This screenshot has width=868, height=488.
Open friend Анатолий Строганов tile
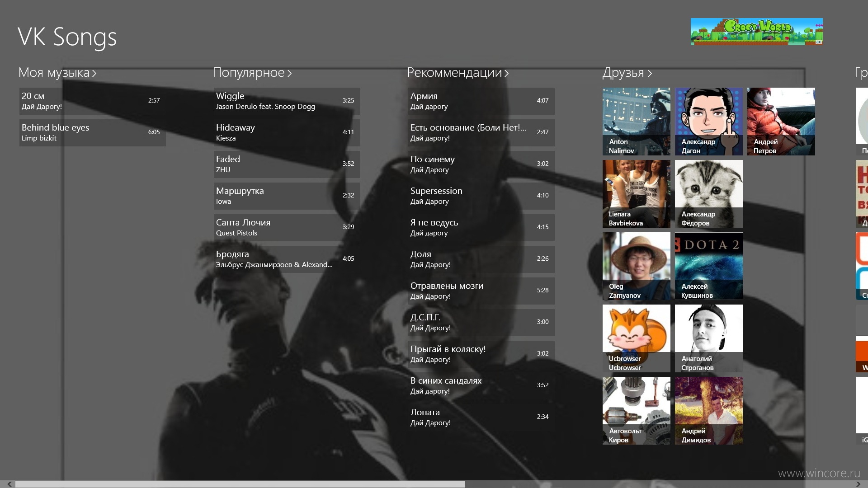[x=708, y=338]
